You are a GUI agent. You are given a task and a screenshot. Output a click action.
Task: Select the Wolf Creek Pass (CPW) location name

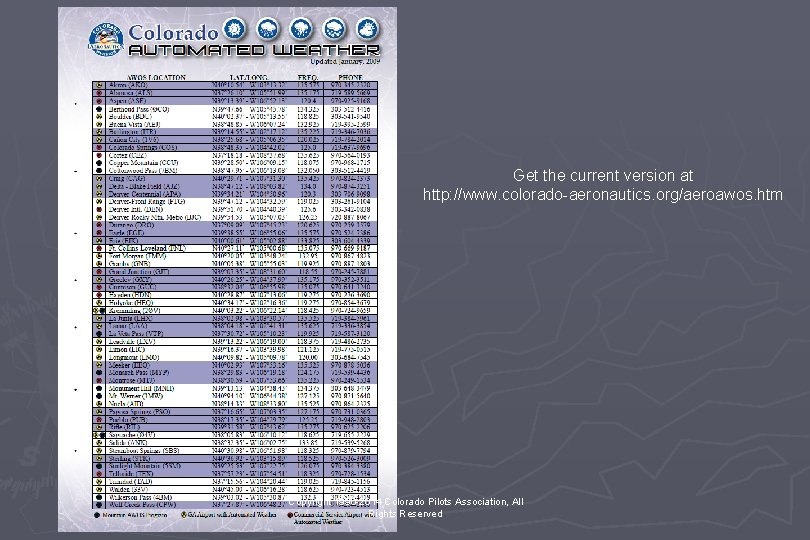coord(142,505)
